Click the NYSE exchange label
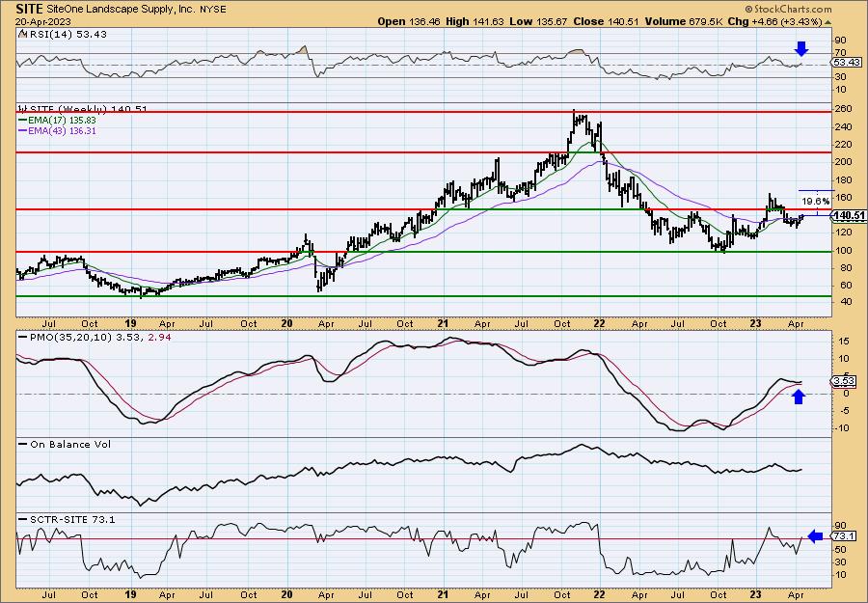The height and width of the screenshot is (603, 868). [x=213, y=10]
